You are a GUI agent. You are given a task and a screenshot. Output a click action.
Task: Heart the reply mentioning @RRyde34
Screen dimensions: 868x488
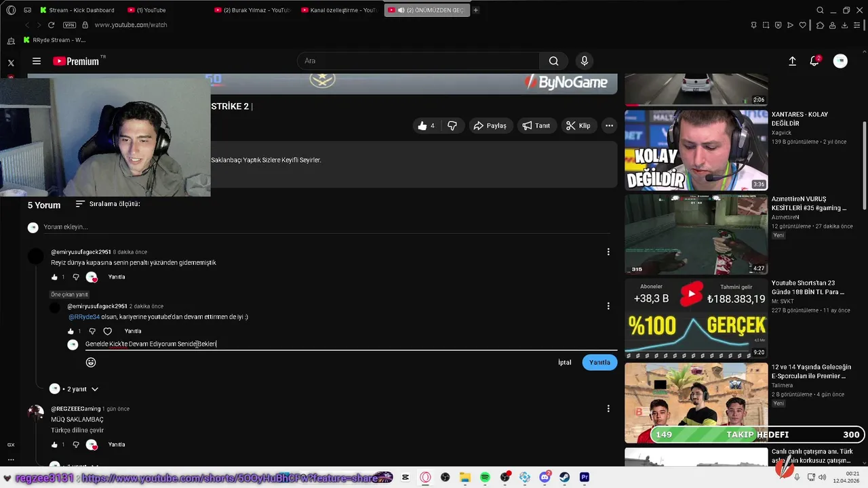(x=107, y=331)
